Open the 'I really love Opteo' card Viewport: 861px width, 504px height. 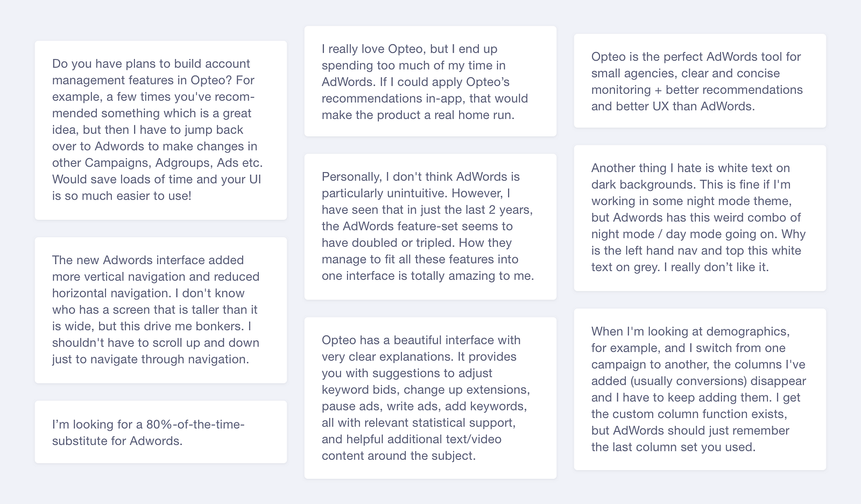pyautogui.click(x=430, y=81)
